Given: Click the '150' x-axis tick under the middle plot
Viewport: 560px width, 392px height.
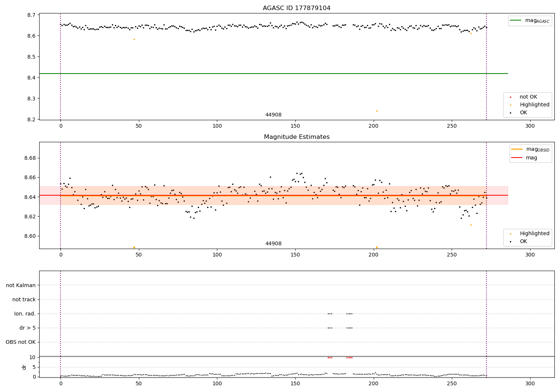Looking at the screenshot, I should (x=295, y=255).
